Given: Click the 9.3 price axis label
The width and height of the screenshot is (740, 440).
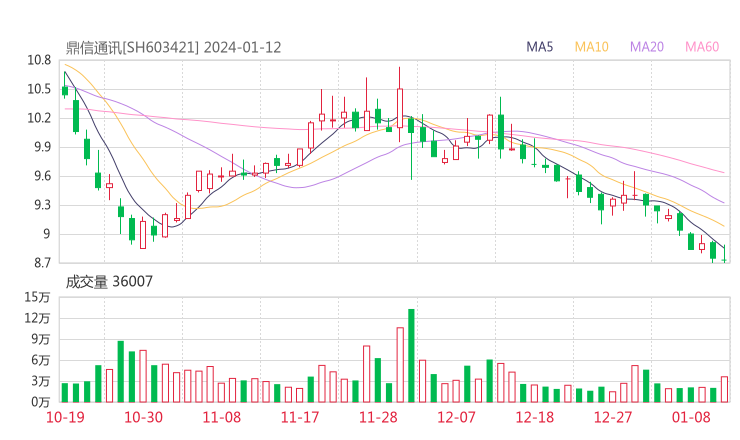Looking at the screenshot, I should pyautogui.click(x=42, y=205).
